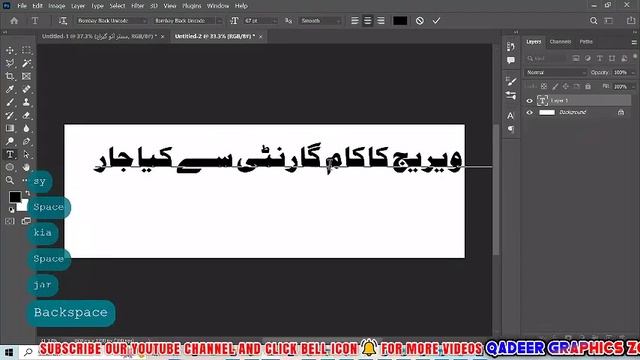Switch to the Channels tab
Image resolution: width=640 pixels, height=360 pixels.
coord(560,42)
